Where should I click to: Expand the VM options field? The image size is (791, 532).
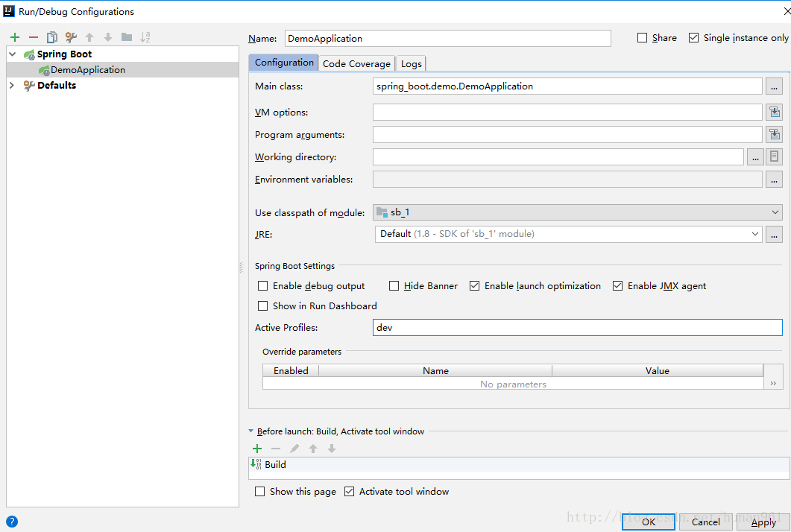click(774, 112)
